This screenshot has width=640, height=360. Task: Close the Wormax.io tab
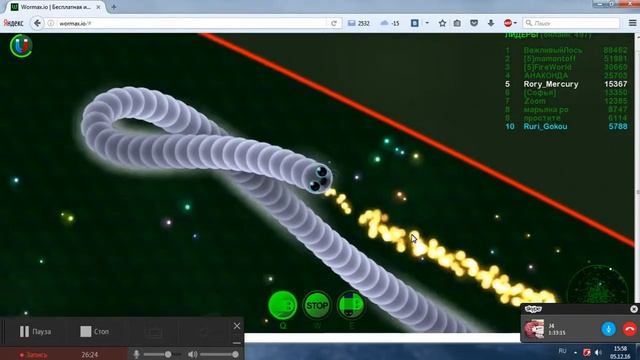tap(98, 7)
